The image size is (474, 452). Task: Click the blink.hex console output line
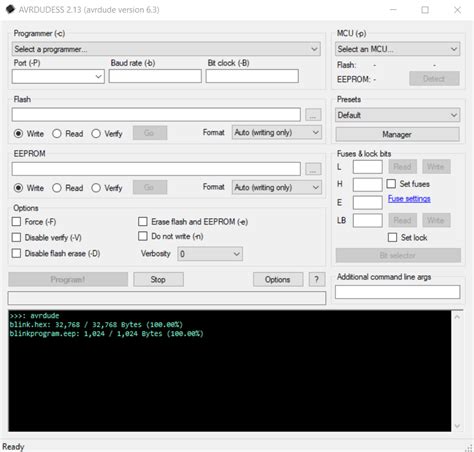[x=96, y=325]
